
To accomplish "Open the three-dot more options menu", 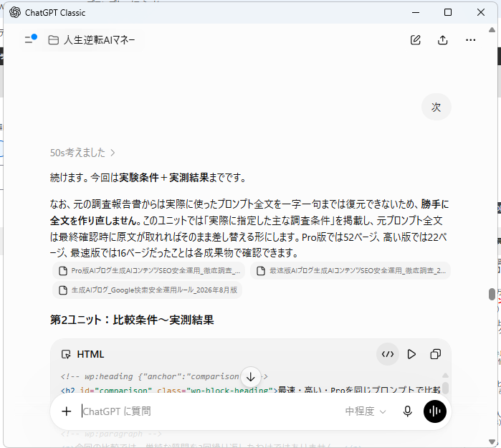I will coord(470,40).
